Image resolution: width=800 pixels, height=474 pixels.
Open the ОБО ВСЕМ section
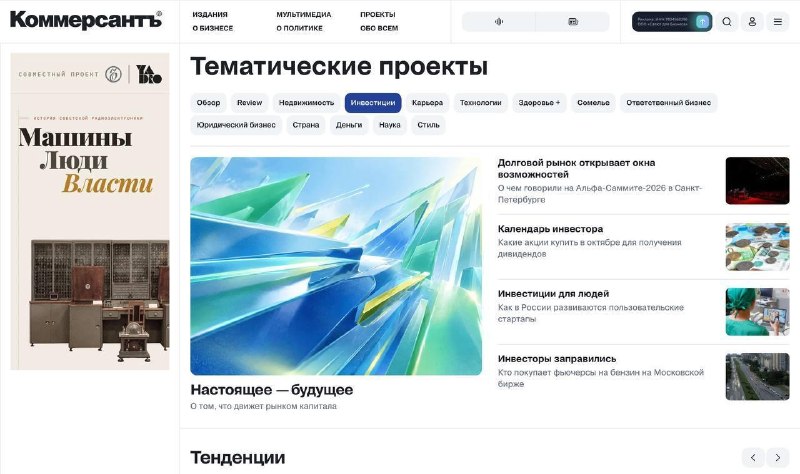379,29
